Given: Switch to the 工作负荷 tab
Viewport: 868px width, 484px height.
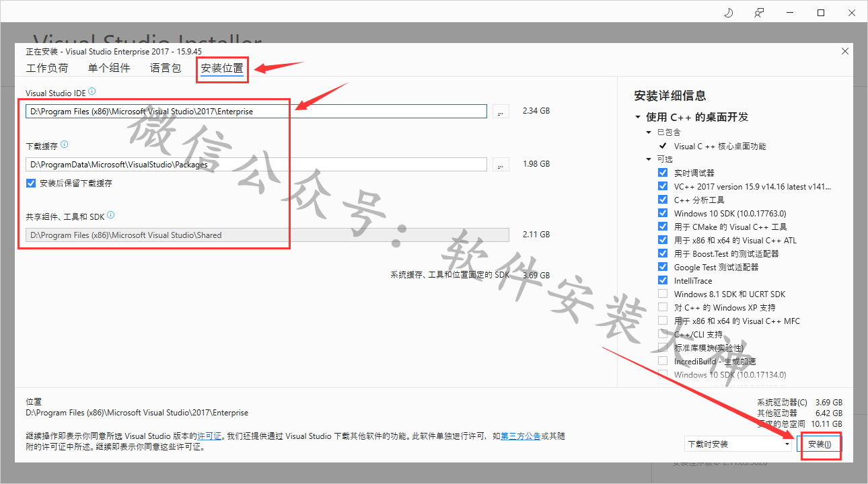Looking at the screenshot, I should click(x=47, y=68).
